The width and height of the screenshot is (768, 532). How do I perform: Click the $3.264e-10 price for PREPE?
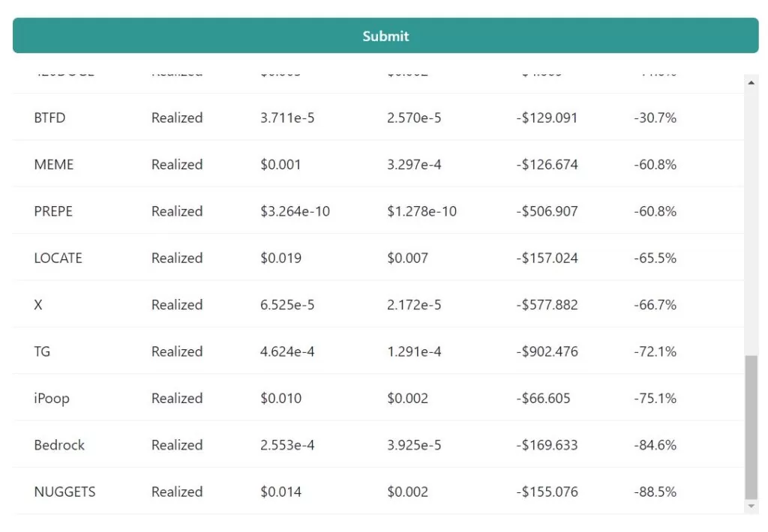(295, 211)
